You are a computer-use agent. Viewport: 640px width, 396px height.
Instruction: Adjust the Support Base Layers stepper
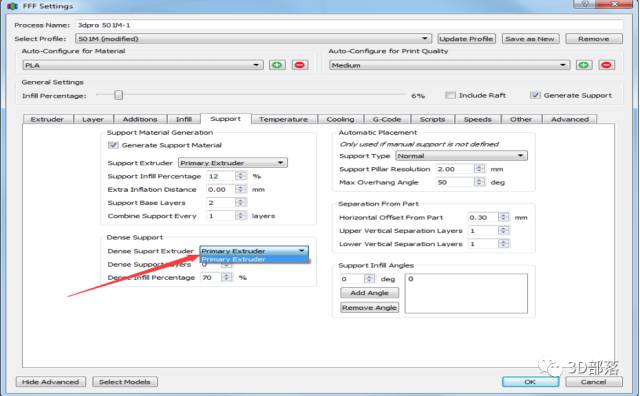[x=241, y=202]
